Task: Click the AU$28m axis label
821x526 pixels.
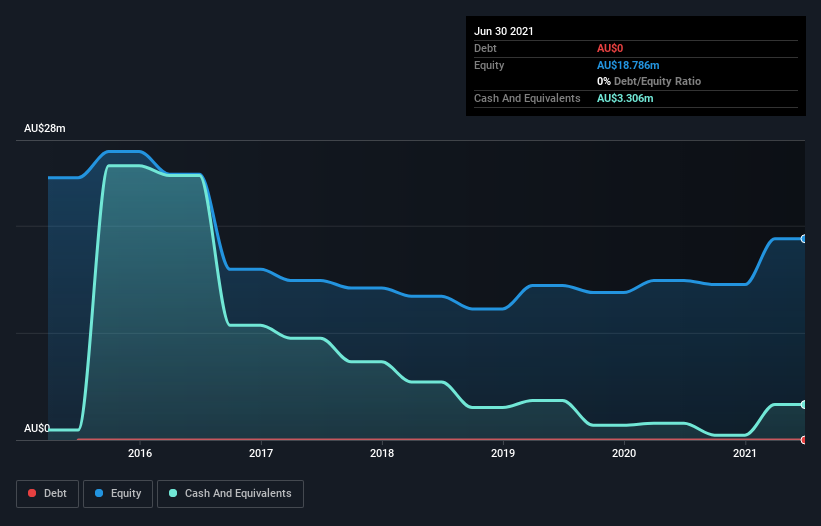Action: [45, 128]
